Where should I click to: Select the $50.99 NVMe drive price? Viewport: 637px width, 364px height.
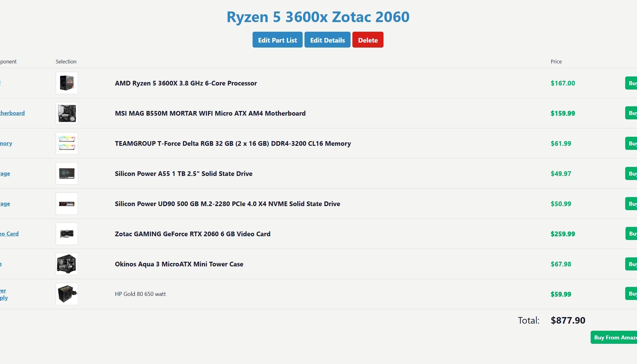point(561,204)
